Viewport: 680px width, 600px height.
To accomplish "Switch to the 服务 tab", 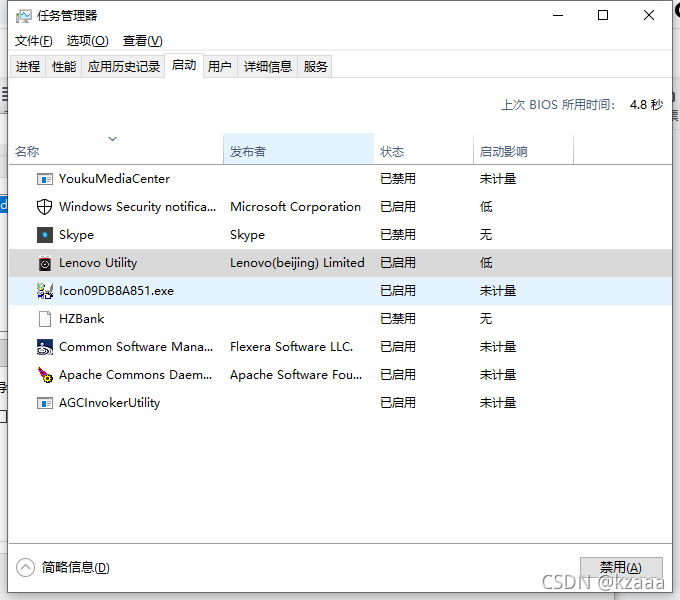I will click(x=315, y=66).
